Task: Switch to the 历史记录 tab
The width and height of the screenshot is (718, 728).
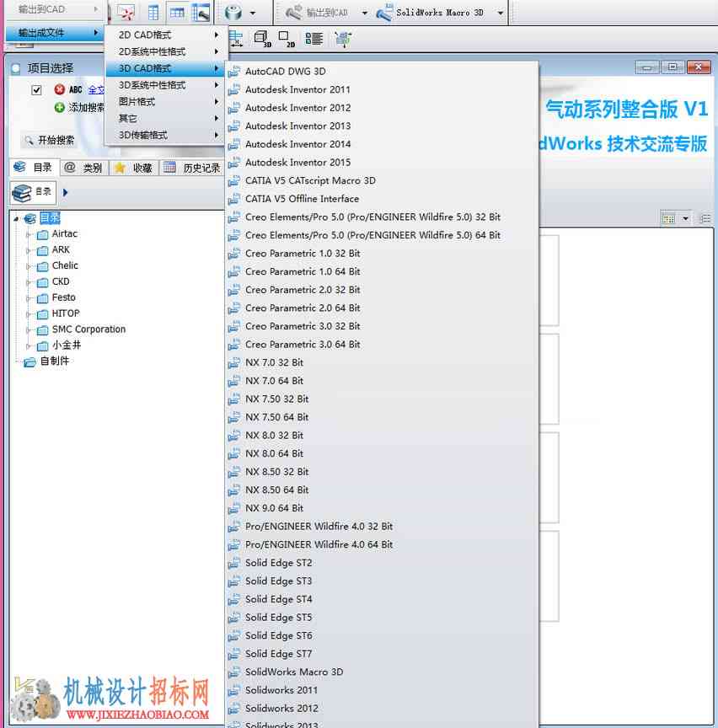Action: (x=192, y=168)
